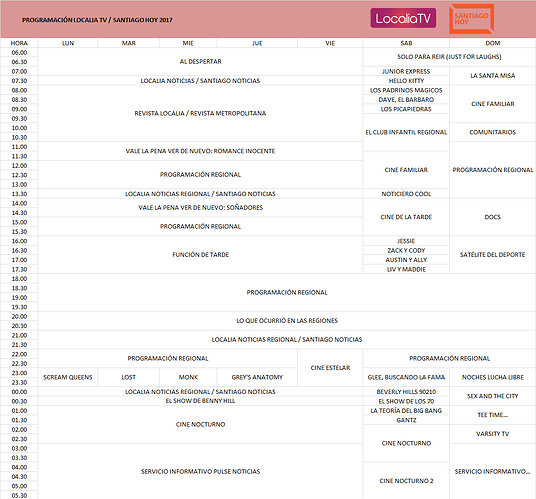
Task: Select the MONK cell on Wednesday
Action: 188,377
